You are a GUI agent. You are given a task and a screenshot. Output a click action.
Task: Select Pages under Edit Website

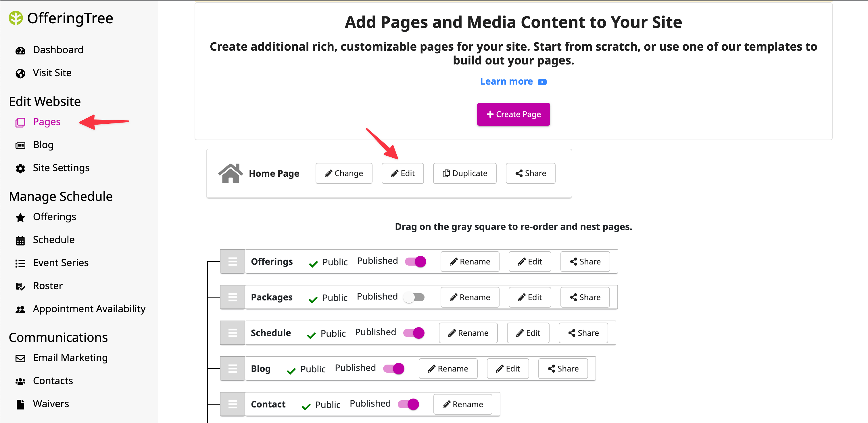click(x=47, y=122)
